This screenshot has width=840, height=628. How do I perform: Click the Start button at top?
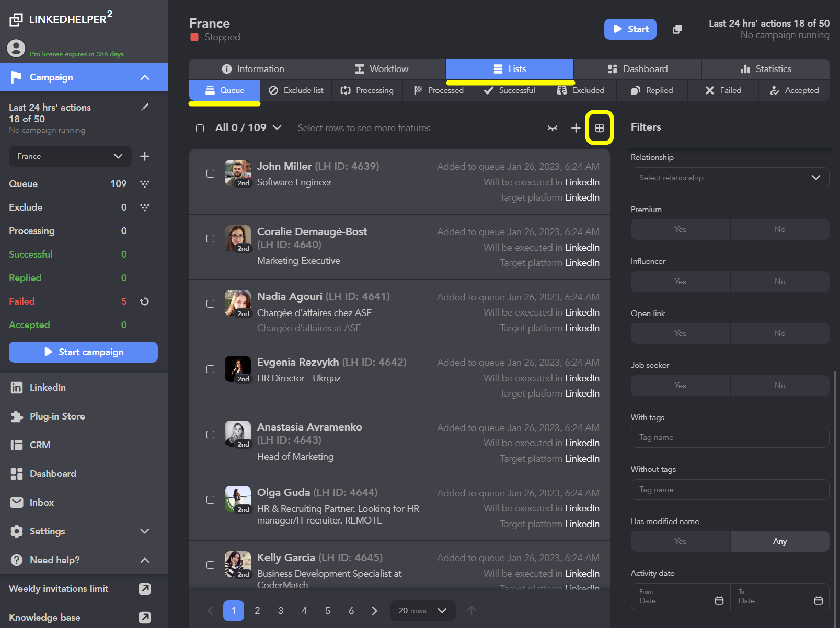630,29
